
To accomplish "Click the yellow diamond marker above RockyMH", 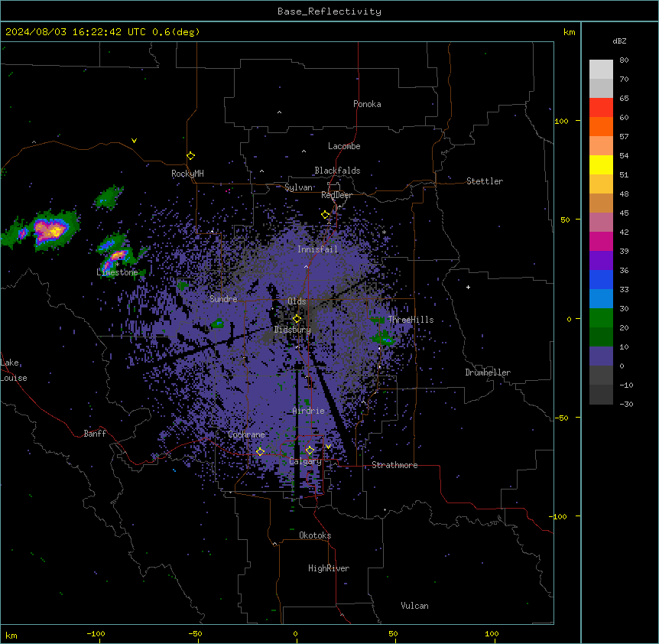I will (190, 156).
